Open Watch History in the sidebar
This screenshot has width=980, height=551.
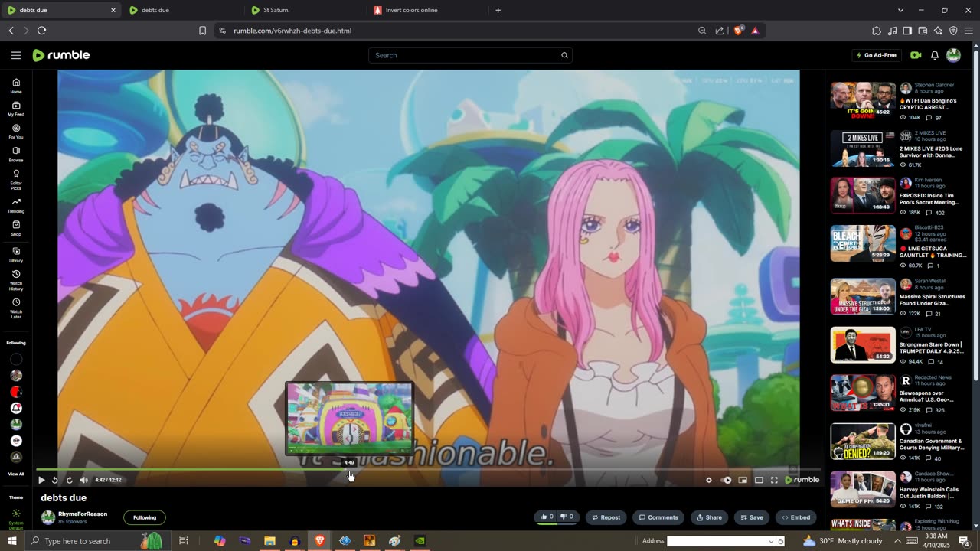16,280
